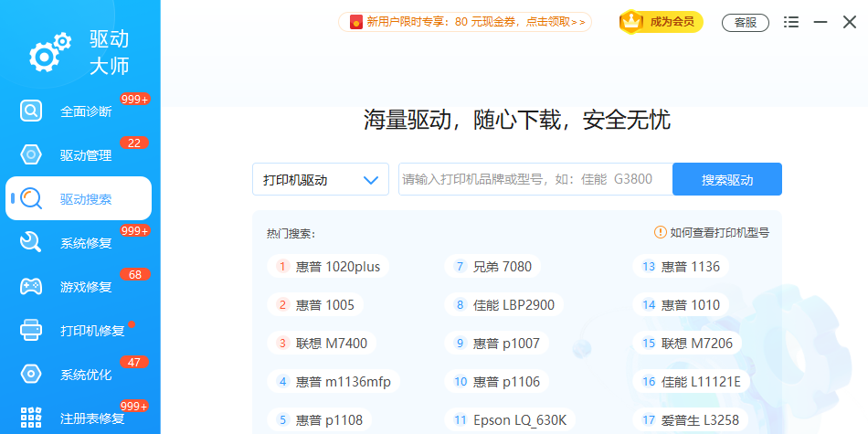Viewport: 868px width, 434px height.
Task: Go to 驱动管理 menu item
Action: (x=79, y=155)
